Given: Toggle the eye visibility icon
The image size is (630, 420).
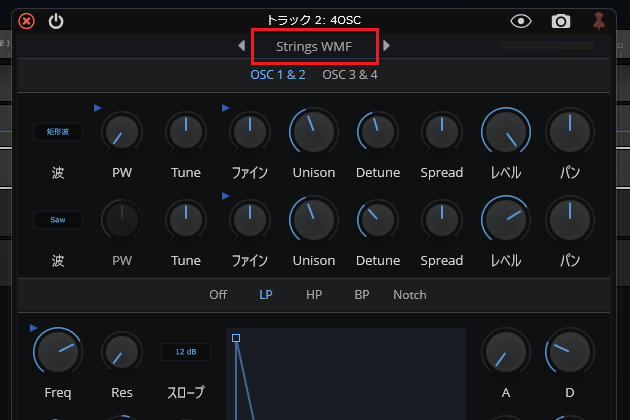Looking at the screenshot, I should (x=521, y=20).
